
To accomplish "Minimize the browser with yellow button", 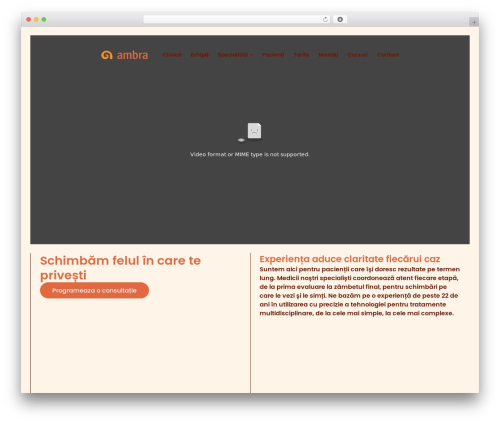I will click(x=36, y=19).
